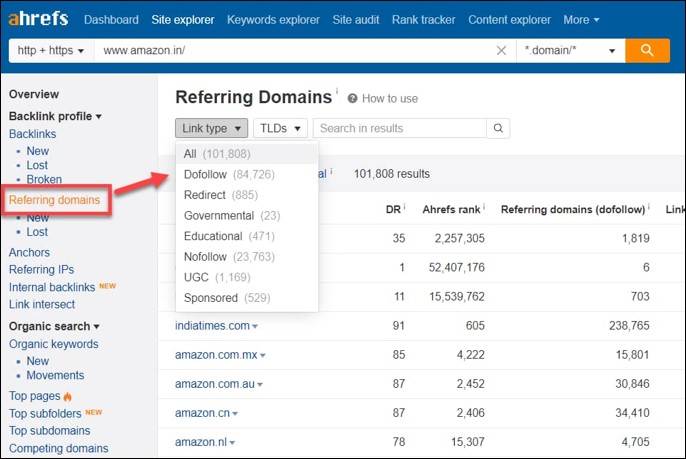686x459 pixels.
Task: Go to Site audit
Action: click(356, 20)
